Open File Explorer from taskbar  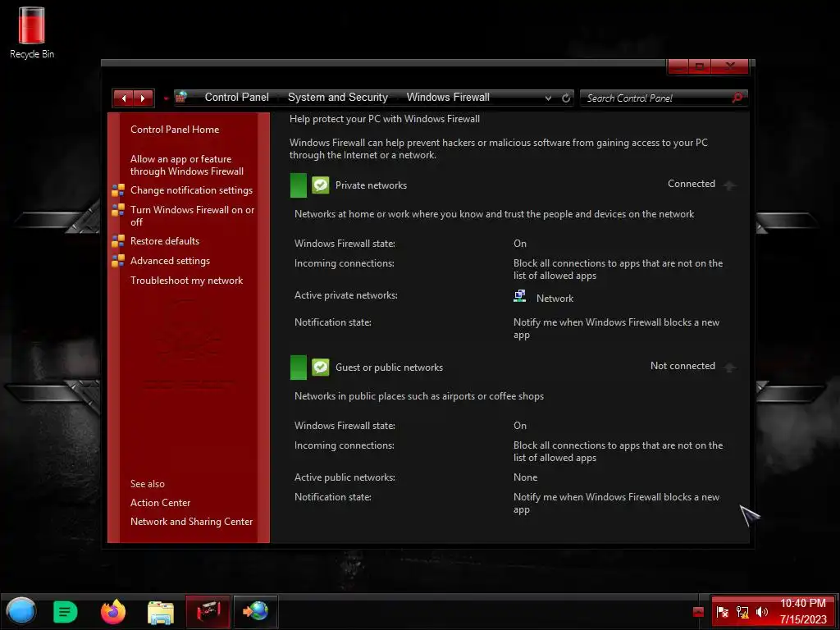click(161, 612)
